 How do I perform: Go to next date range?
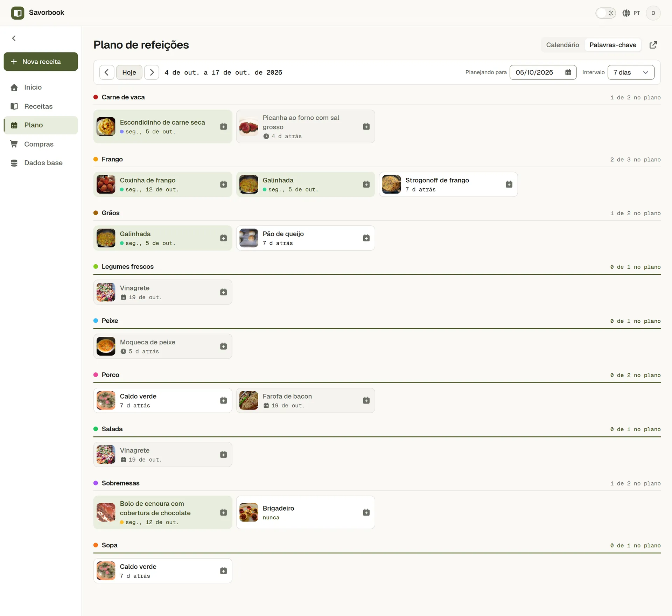(x=152, y=72)
